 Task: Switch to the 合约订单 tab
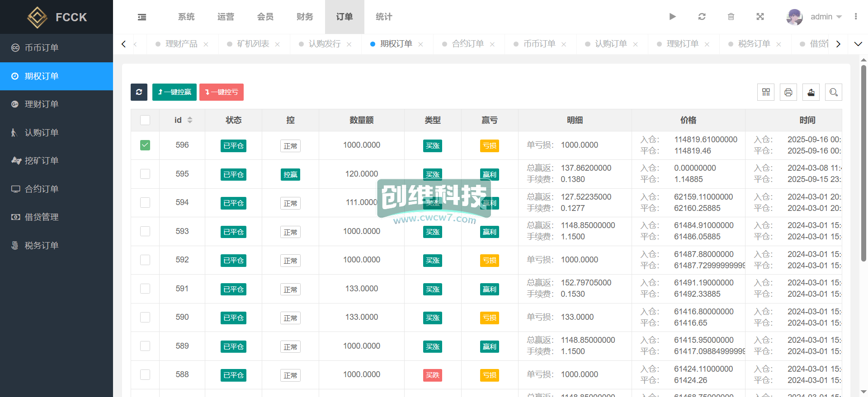pyautogui.click(x=468, y=44)
